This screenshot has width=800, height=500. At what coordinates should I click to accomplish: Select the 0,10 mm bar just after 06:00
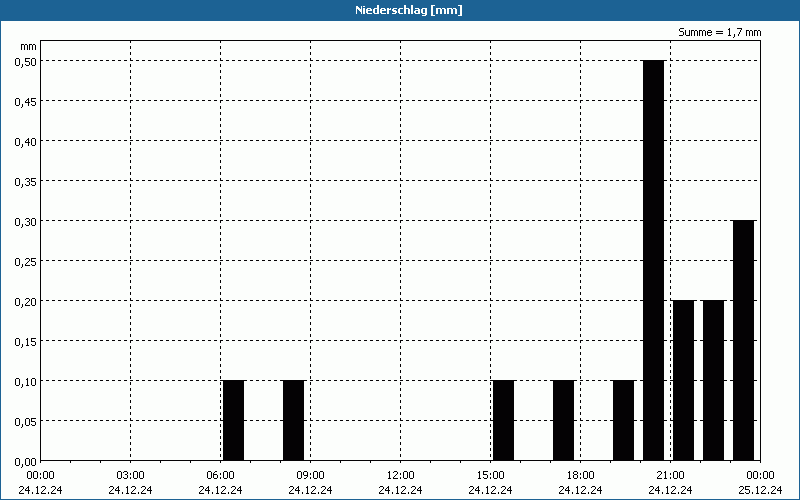234,421
